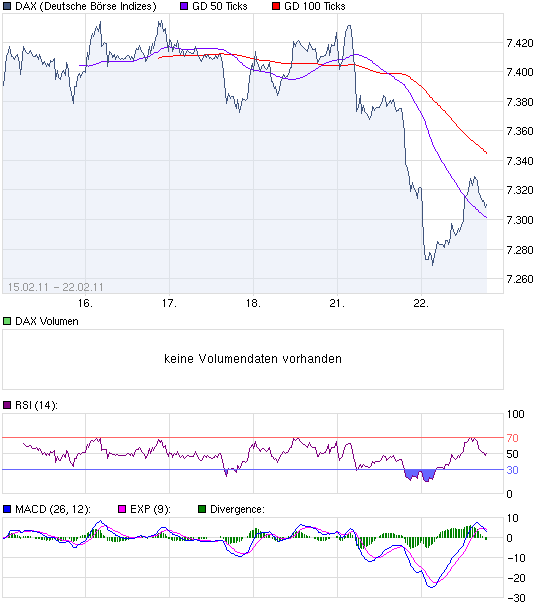Click the red RSI threshold label 70
This screenshot has height=606, width=545.
tap(513, 438)
